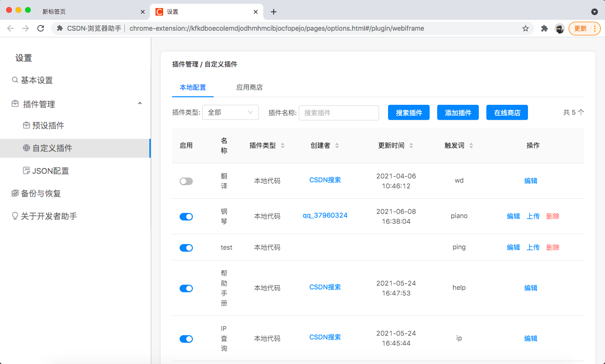This screenshot has height=364, width=605.
Task: Click CSDN搜索 creator link in IP查询 row
Action: point(325,337)
